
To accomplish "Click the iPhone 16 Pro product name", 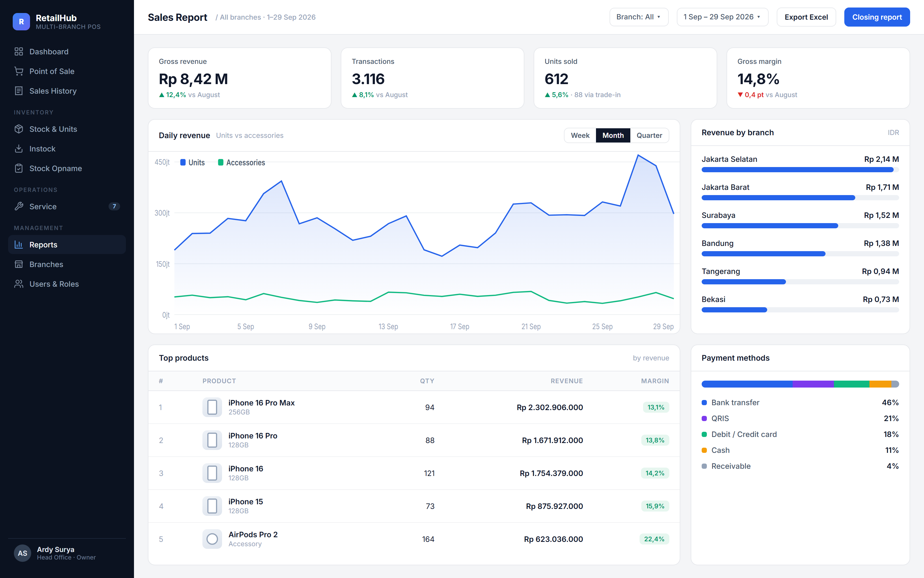I will point(253,436).
